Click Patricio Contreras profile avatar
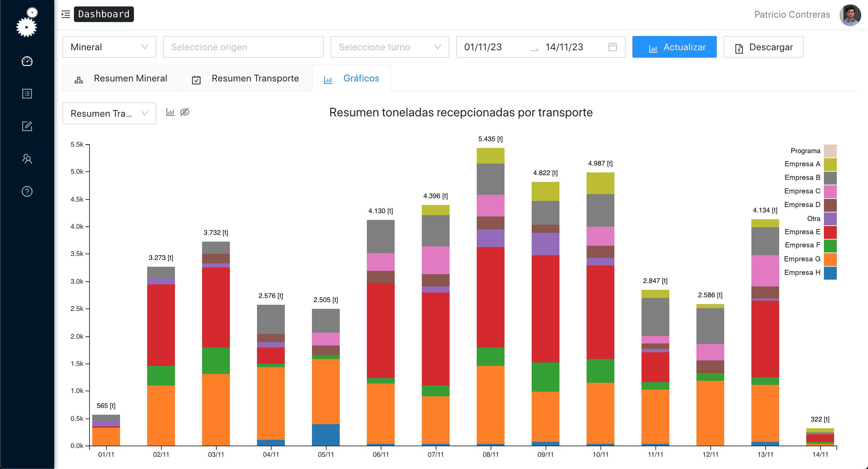The width and height of the screenshot is (868, 469). coord(850,15)
